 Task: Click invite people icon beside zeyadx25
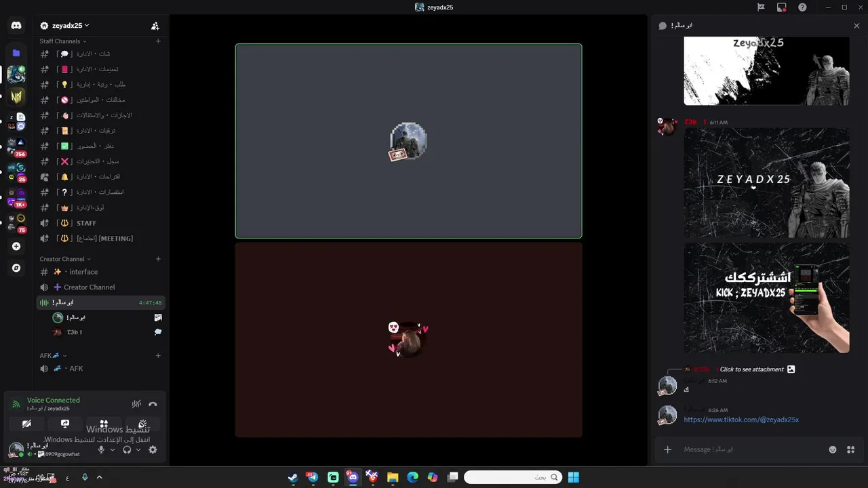click(155, 26)
